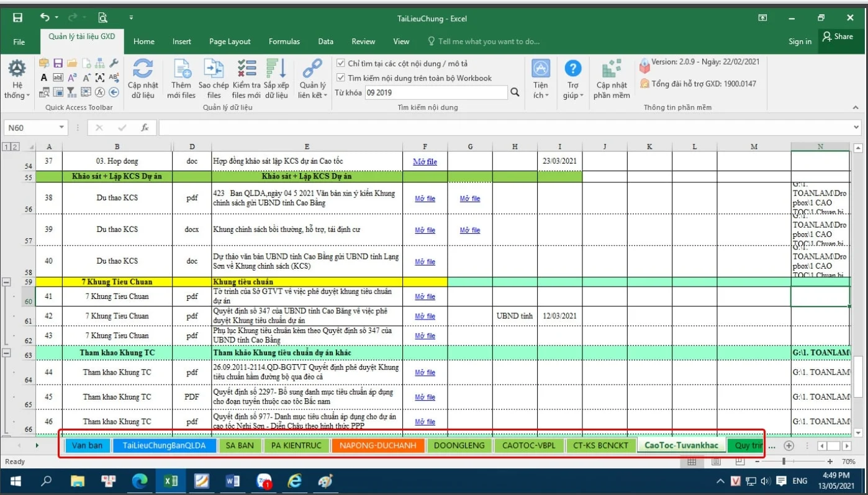Click the Sắp xếp dữ liệu icon
The width and height of the screenshot is (868, 495).
click(x=276, y=69)
